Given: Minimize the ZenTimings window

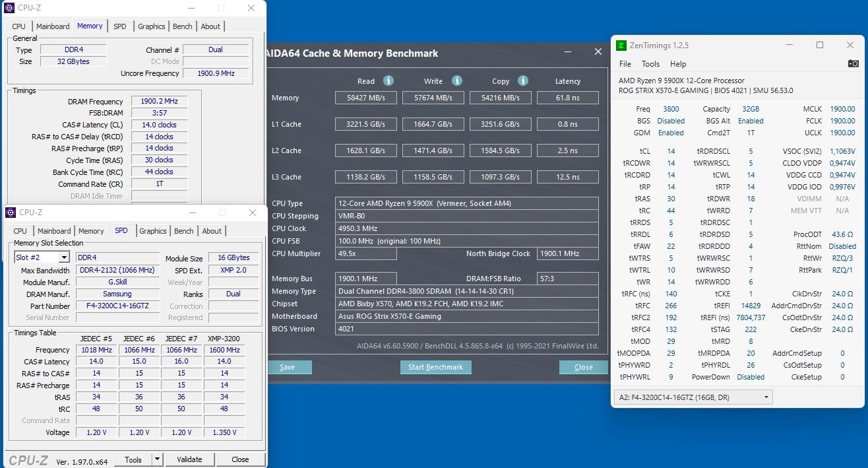Looking at the screenshot, I should coord(790,46).
